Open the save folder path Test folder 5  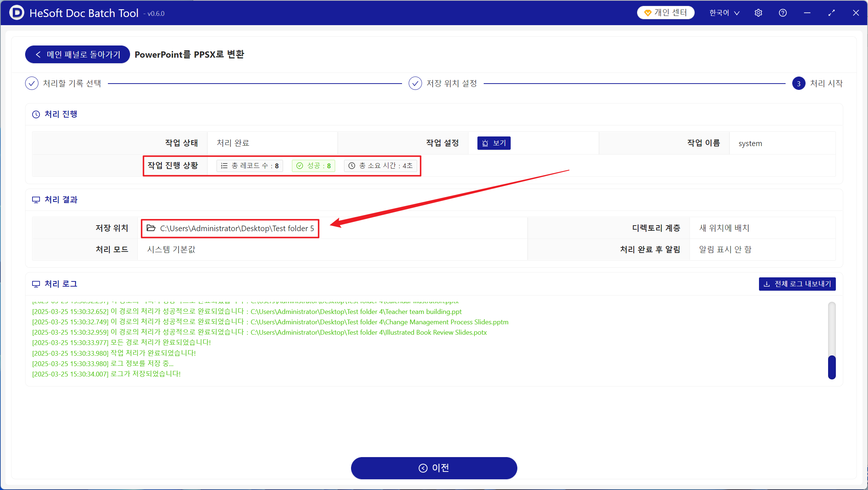pyautogui.click(x=237, y=229)
